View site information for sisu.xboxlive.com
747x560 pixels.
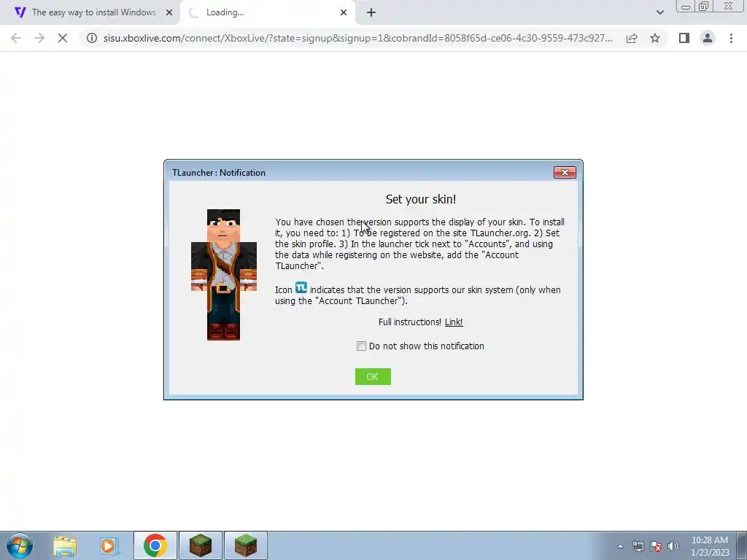coord(91,38)
